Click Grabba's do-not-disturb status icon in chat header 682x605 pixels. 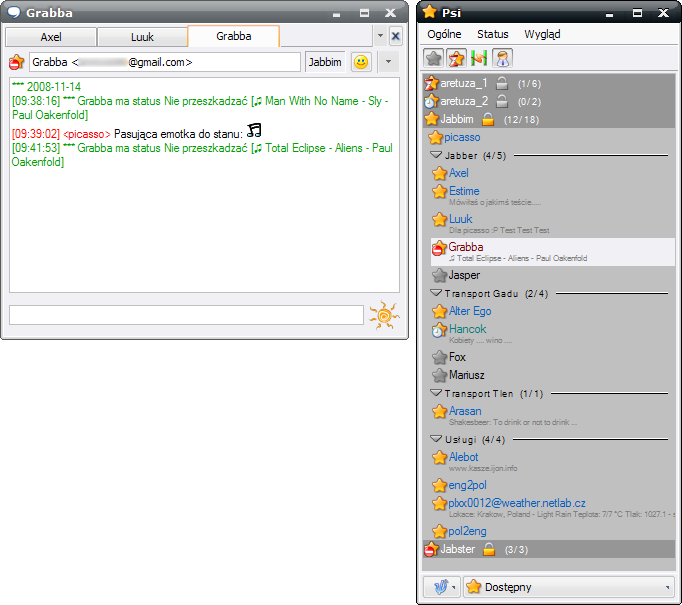[x=17, y=62]
